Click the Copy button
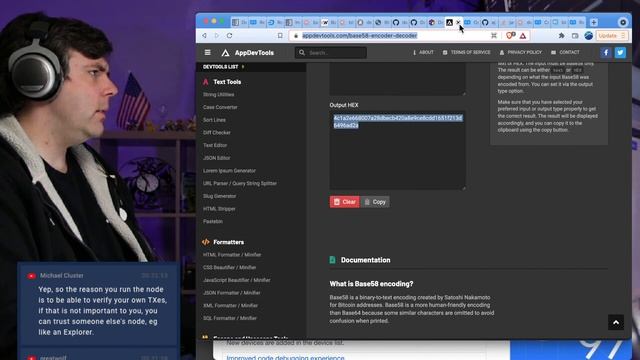640x360 pixels. (375, 202)
